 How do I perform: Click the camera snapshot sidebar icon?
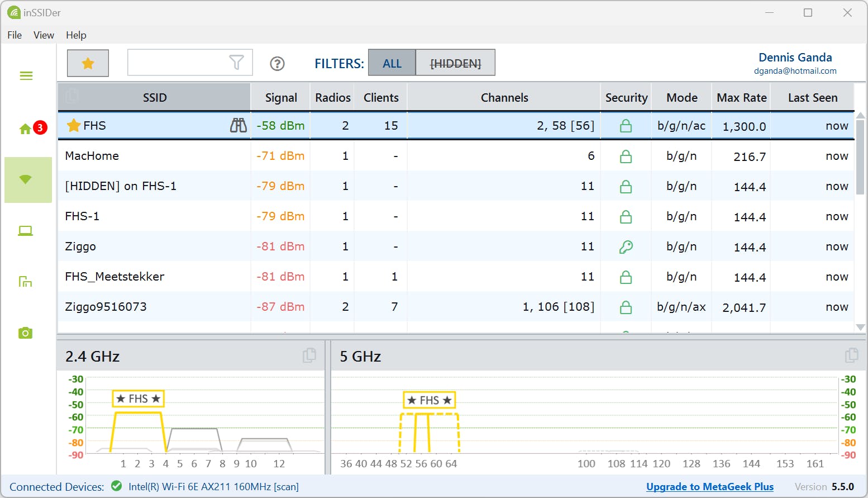[x=26, y=333]
